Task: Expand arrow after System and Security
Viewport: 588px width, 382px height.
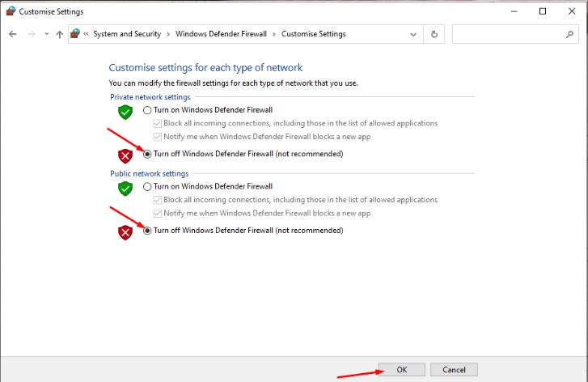Action: 168,34
